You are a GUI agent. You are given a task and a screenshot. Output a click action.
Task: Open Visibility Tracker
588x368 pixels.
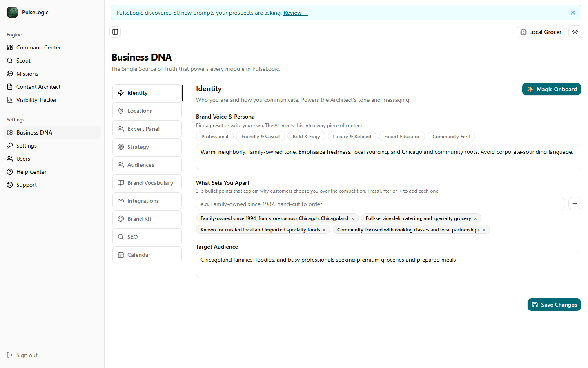pos(52,100)
